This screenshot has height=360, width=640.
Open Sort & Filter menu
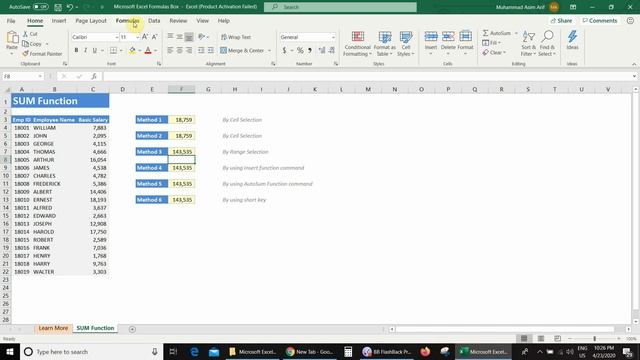click(529, 43)
